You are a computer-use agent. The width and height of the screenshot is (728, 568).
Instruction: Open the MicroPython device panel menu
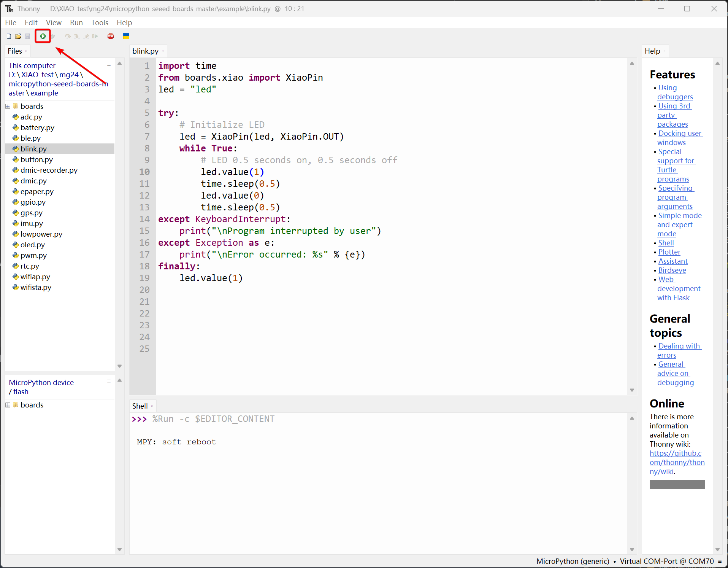(109, 381)
